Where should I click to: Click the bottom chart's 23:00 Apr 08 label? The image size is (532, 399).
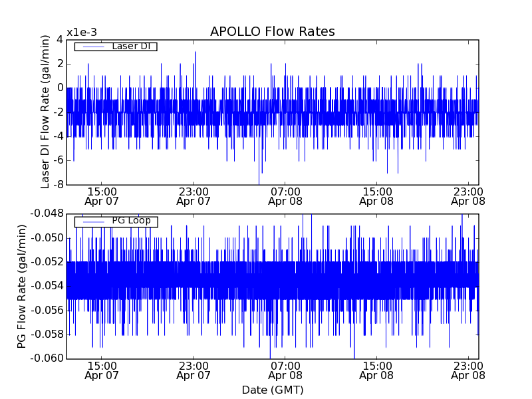click(468, 371)
